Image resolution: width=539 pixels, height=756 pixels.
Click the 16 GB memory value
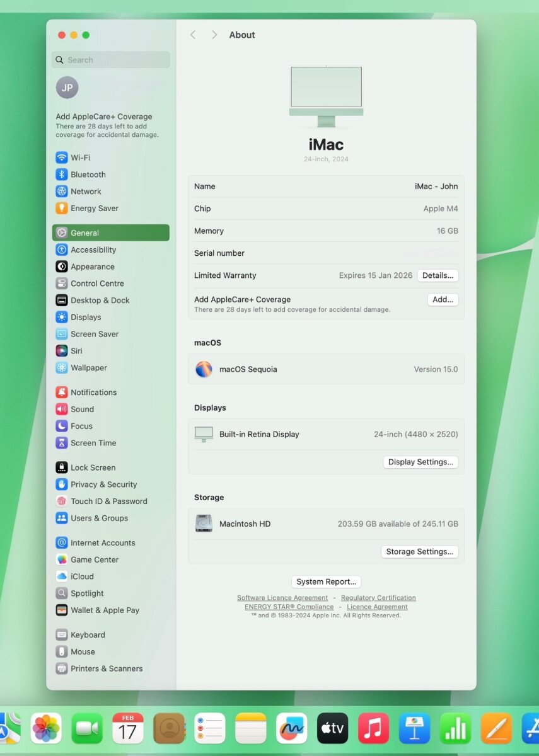[x=448, y=231]
